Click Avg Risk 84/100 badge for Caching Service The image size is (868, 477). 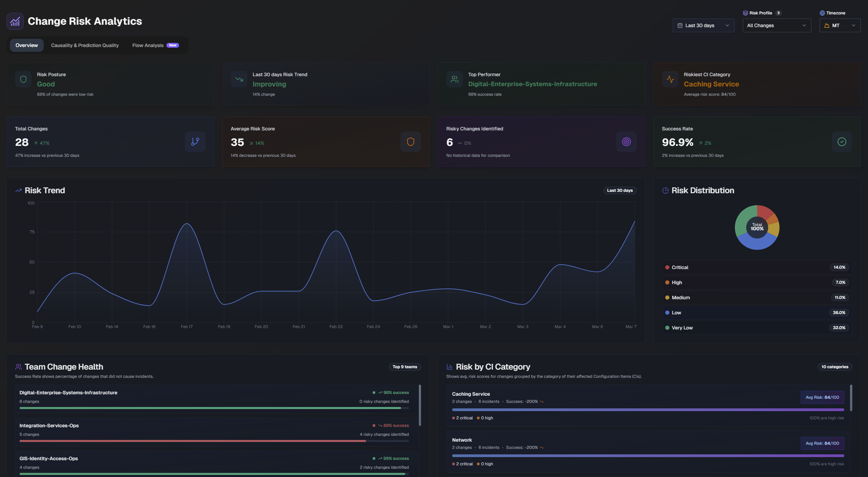coord(822,397)
